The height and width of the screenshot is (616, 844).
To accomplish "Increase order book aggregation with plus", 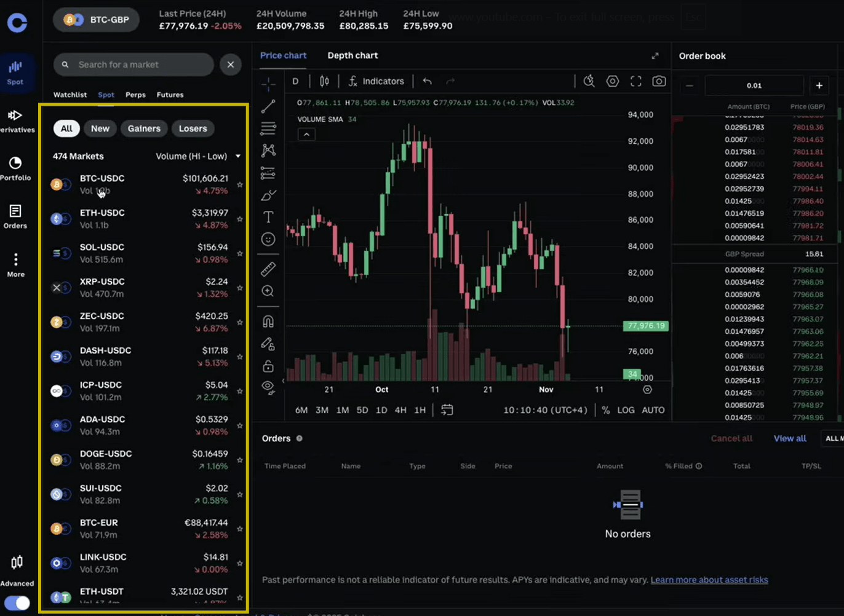I will (x=819, y=85).
